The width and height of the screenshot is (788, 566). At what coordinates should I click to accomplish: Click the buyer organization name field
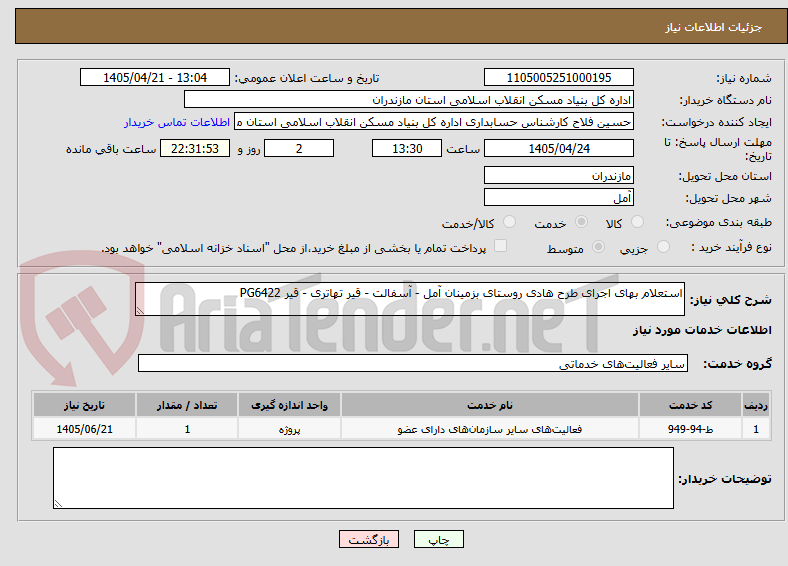pyautogui.click(x=409, y=100)
